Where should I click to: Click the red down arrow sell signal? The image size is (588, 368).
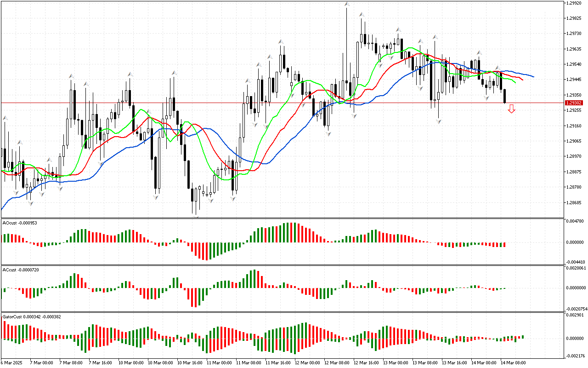tap(511, 109)
